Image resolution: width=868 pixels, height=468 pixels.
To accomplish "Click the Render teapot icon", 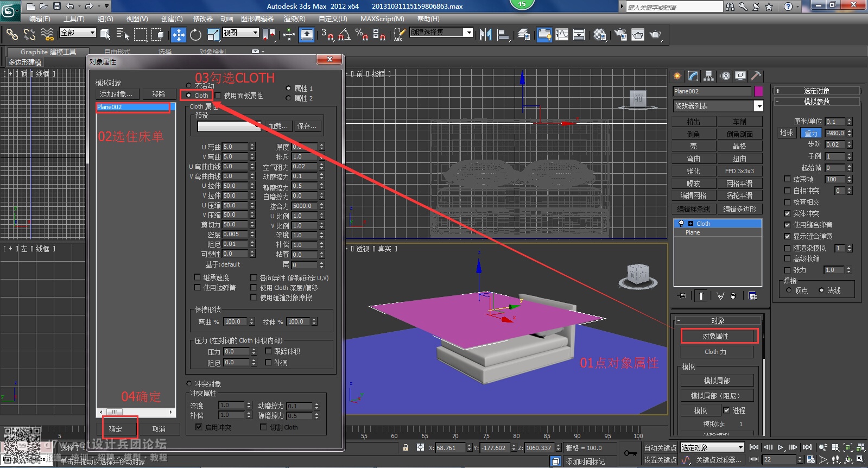I will (x=656, y=35).
